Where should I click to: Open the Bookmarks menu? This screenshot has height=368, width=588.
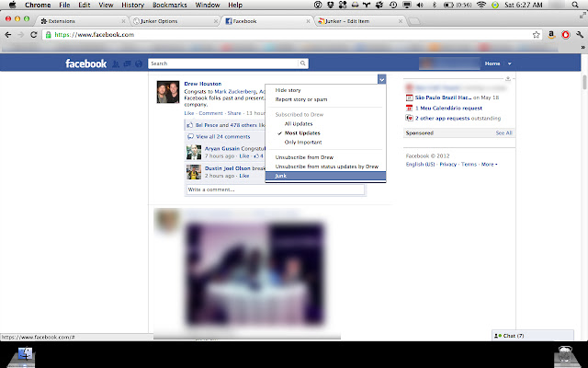pyautogui.click(x=169, y=5)
